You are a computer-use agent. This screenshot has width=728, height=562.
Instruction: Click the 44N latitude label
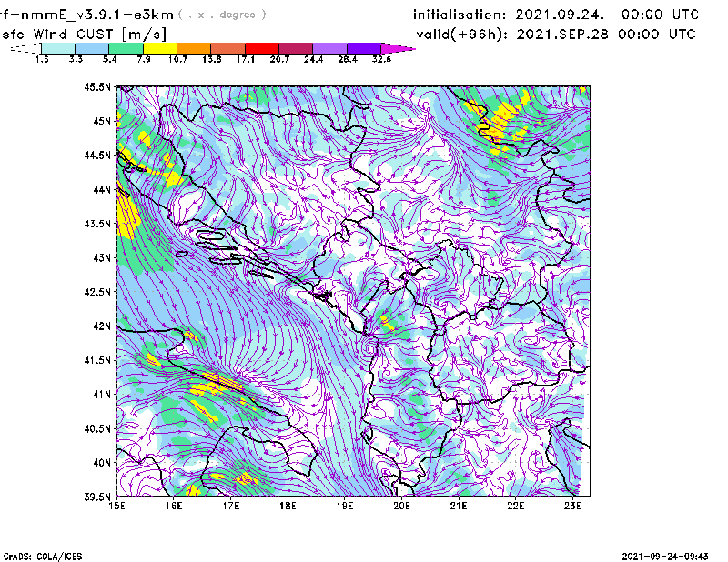tap(102, 189)
